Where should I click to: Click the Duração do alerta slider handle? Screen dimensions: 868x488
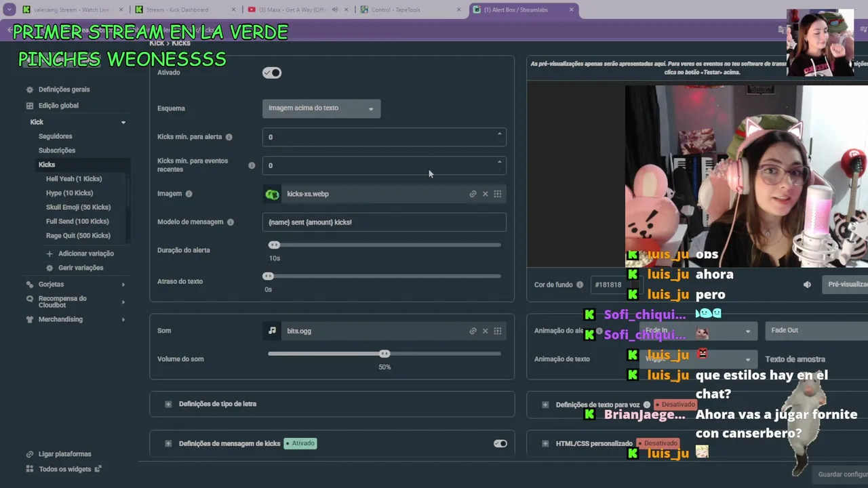(274, 245)
